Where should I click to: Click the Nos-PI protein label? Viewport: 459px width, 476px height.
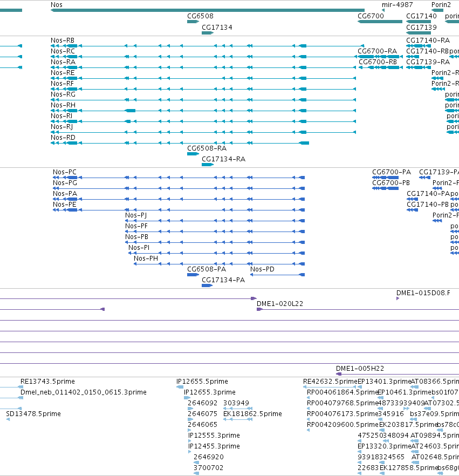(139, 247)
